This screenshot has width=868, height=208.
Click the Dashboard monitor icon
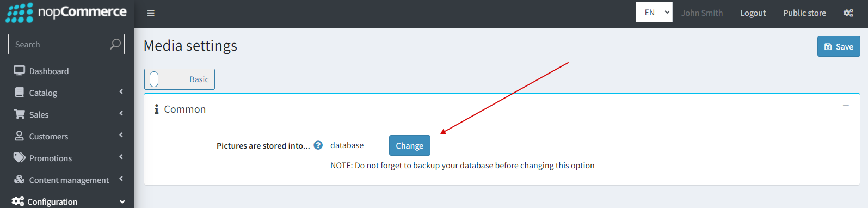tap(20, 71)
